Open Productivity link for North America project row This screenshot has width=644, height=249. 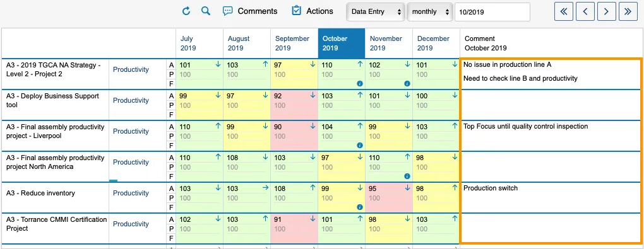click(131, 162)
